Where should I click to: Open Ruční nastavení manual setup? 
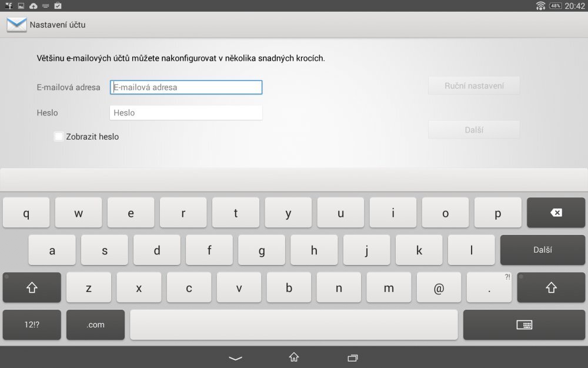473,85
